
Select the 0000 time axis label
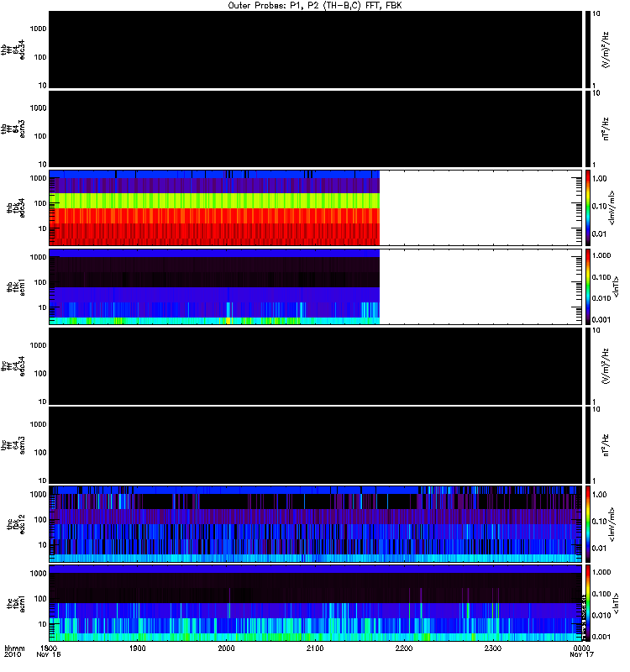tap(581, 648)
